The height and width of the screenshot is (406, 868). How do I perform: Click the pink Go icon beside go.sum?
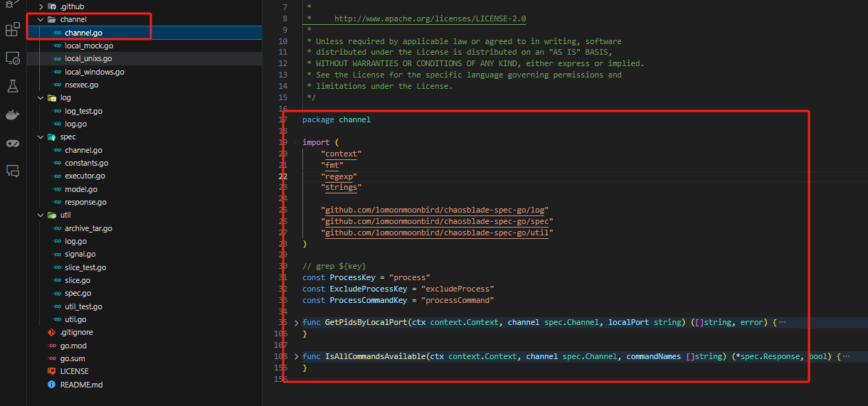[x=51, y=358]
